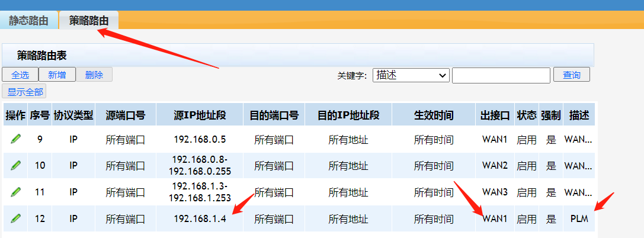Click WAN1 interface in row 9
644x238 pixels.
click(495, 140)
